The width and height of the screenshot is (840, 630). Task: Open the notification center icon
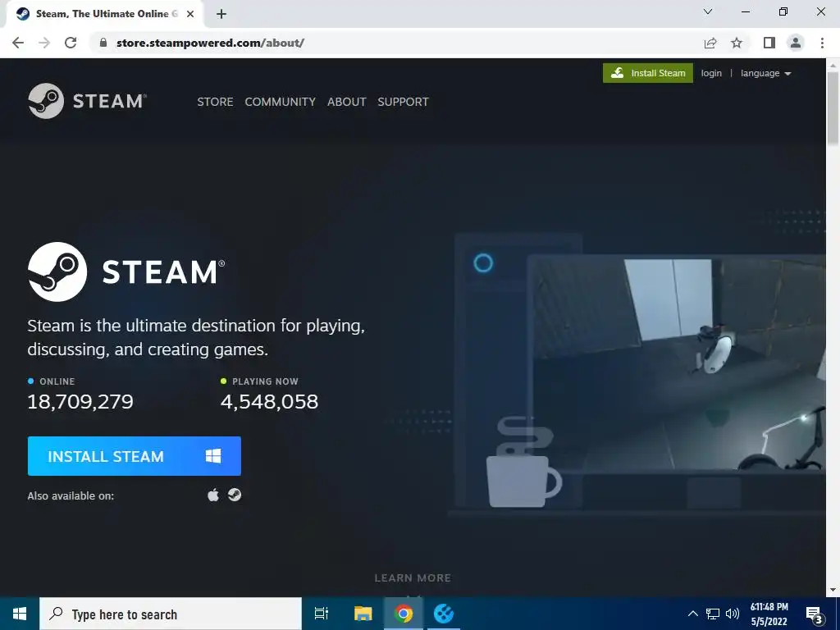click(x=814, y=614)
